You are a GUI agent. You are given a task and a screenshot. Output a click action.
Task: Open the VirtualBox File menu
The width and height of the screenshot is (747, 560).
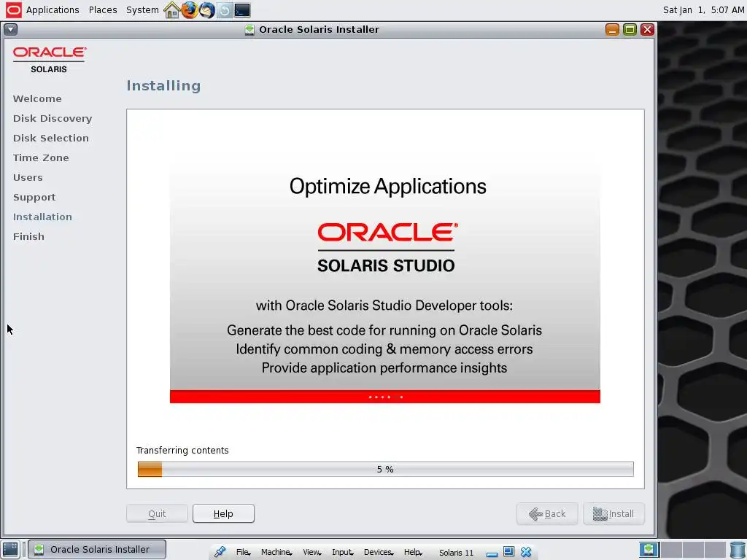(x=243, y=552)
